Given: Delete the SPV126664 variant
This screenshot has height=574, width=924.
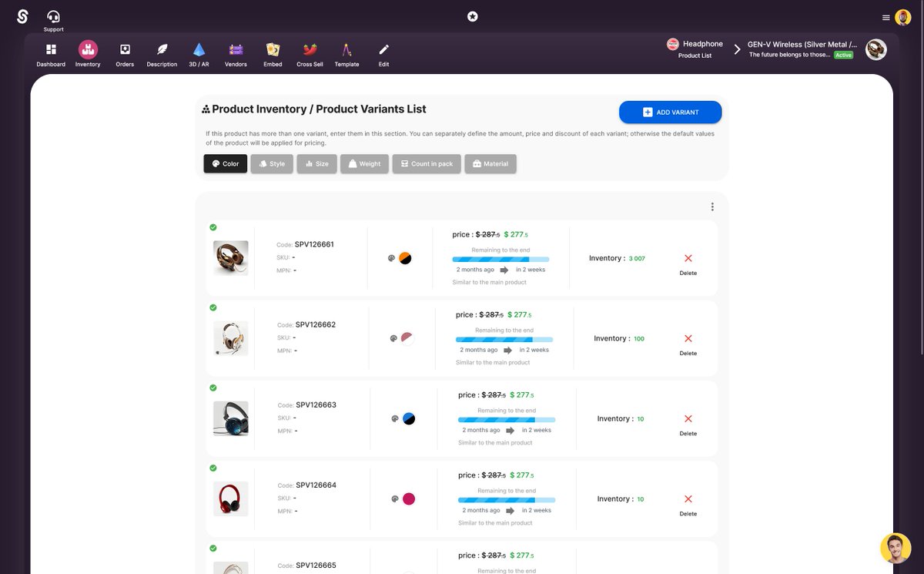Looking at the screenshot, I should pos(688,504).
